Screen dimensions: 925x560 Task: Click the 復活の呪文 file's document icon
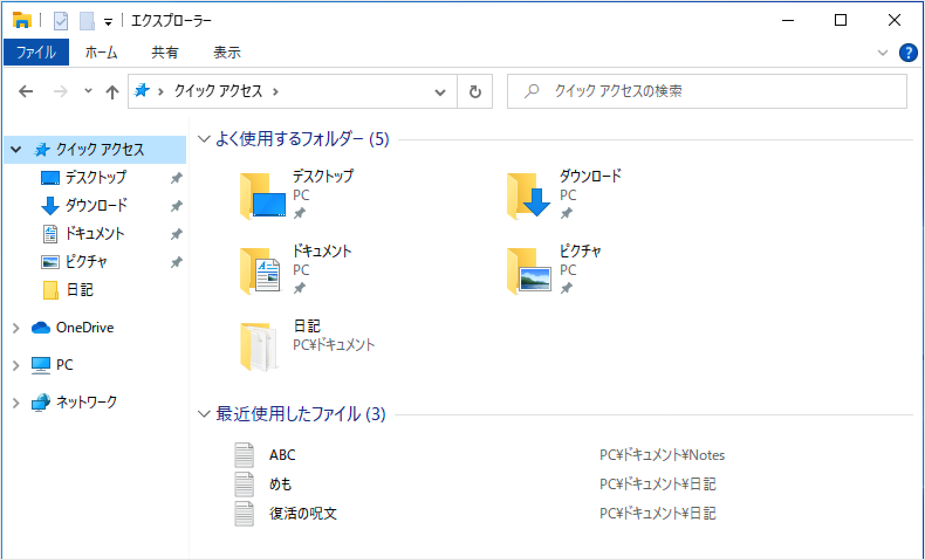point(244,513)
